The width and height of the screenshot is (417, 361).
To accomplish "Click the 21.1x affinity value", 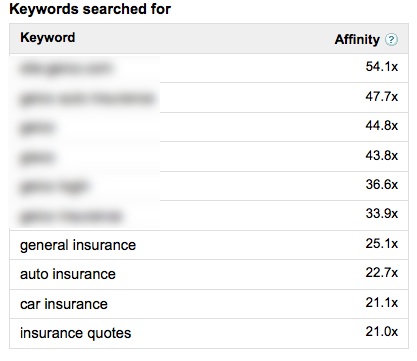I will [x=382, y=303].
